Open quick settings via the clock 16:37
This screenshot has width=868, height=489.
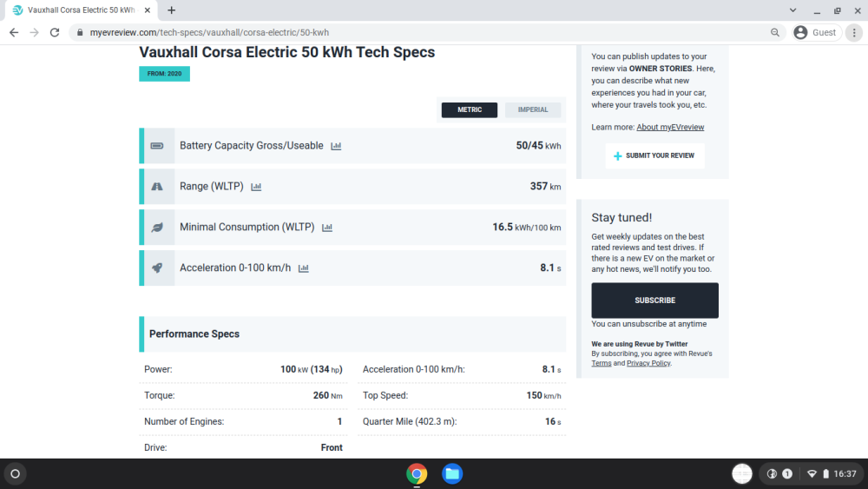coord(845,474)
